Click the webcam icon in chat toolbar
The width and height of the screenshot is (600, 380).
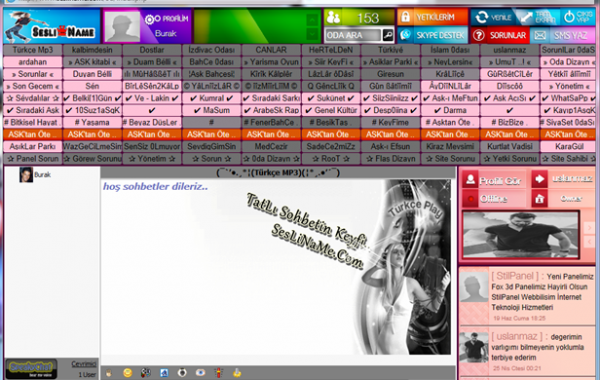182,372
